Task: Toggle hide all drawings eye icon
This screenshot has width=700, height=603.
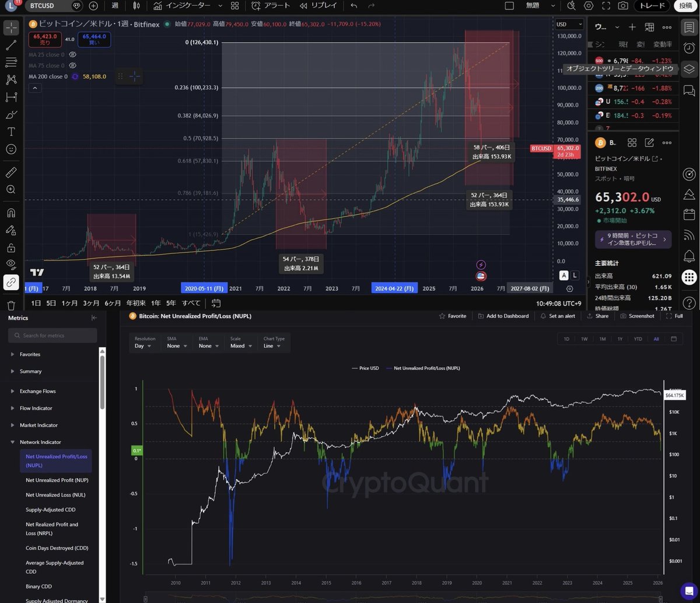Action: [x=11, y=265]
